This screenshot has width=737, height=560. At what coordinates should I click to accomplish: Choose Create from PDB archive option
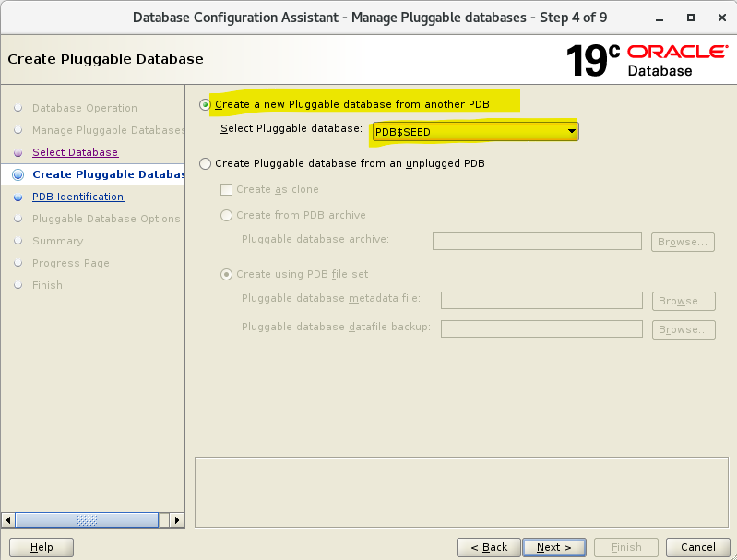226,215
